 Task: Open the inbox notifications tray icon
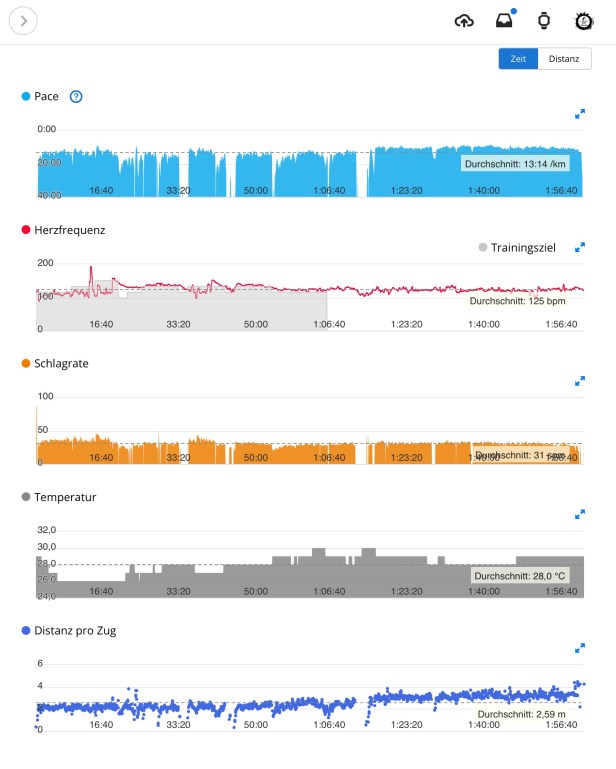point(505,20)
